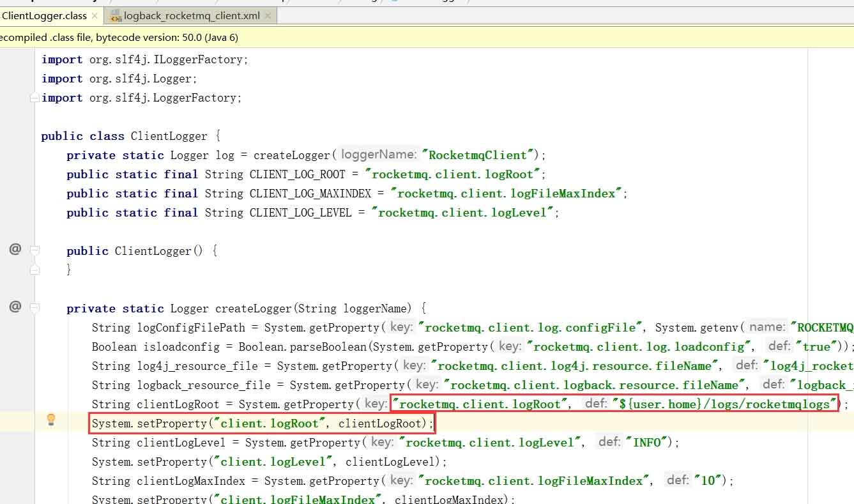The width and height of the screenshot is (854, 504).
Task: Collapse the createLogger method fold marker
Action: (x=35, y=309)
